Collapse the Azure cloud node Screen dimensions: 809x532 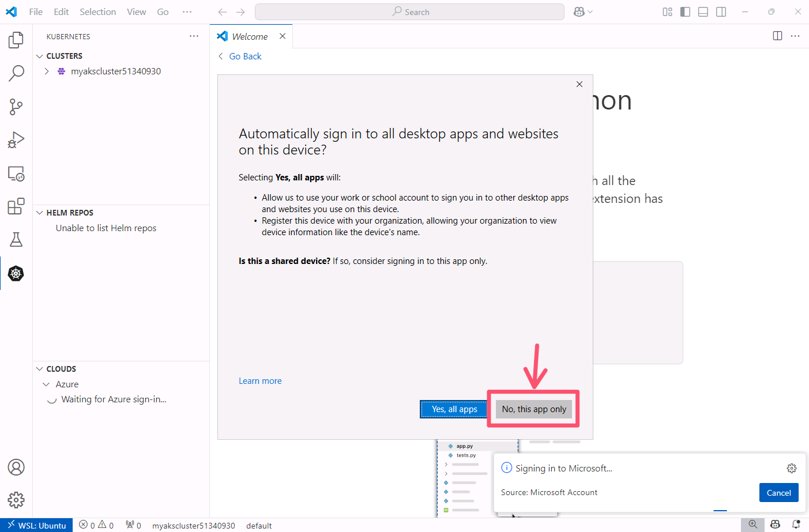pyautogui.click(x=47, y=384)
